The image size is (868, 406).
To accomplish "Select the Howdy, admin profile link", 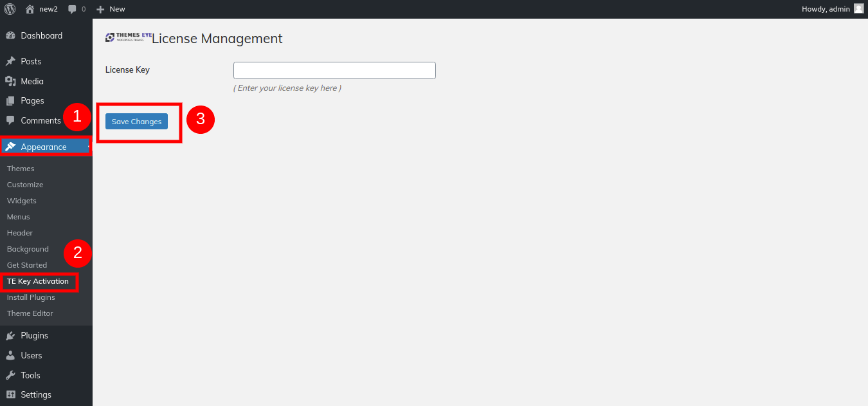I will (x=826, y=8).
